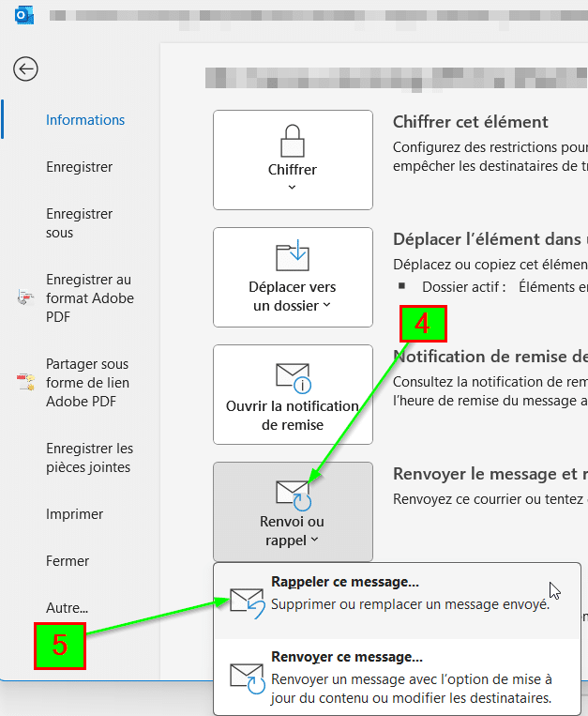
Task: Go back using the circular arrow button
Action: point(25,69)
